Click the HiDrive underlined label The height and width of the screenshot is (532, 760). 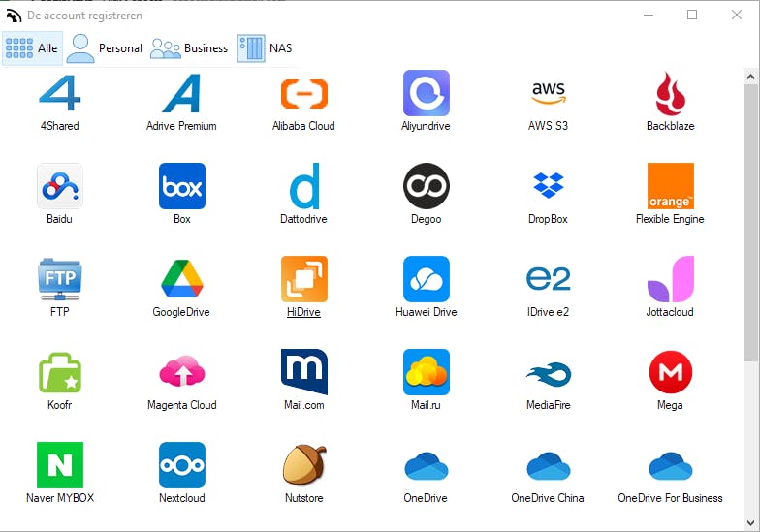click(x=304, y=312)
